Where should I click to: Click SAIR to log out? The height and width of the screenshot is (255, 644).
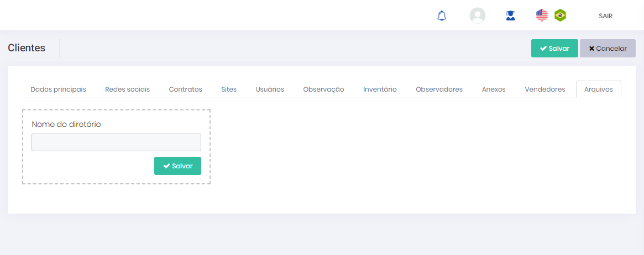coord(605,16)
